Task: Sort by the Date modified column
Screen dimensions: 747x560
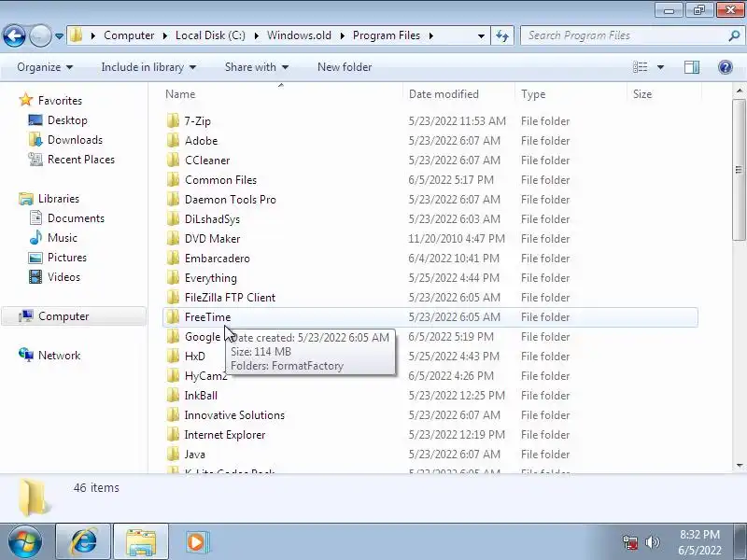Action: (444, 94)
